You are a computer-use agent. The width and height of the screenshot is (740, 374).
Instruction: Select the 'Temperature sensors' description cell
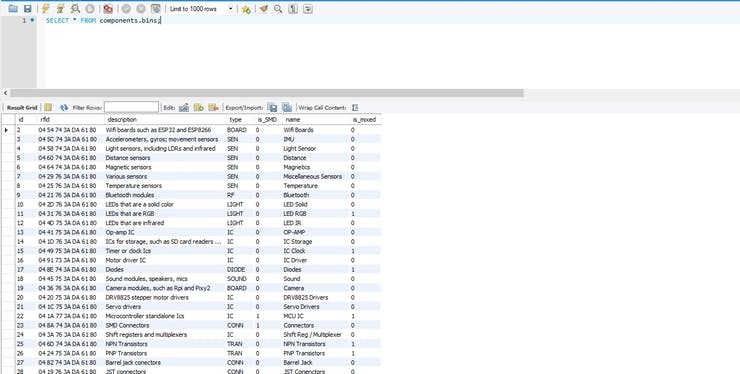165,186
